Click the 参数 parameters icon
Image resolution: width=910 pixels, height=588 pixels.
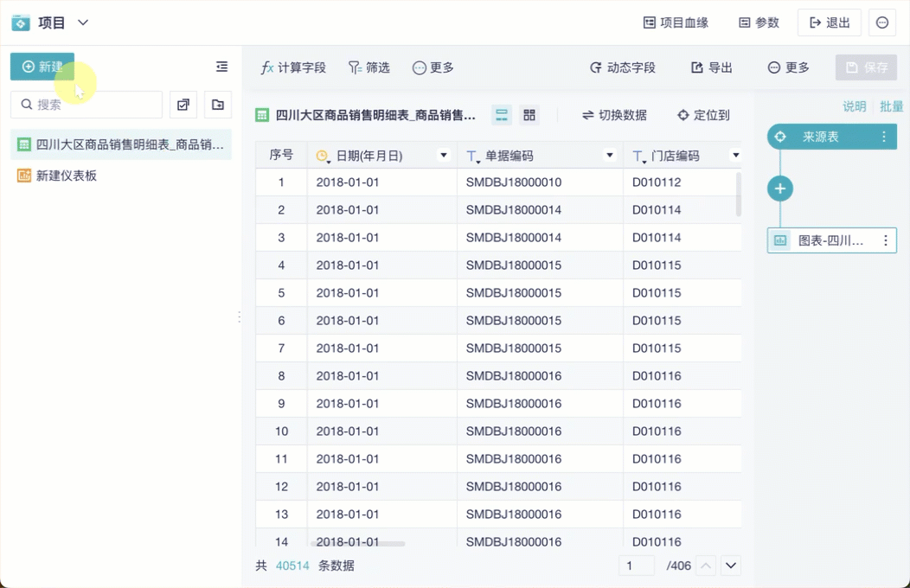tap(759, 22)
